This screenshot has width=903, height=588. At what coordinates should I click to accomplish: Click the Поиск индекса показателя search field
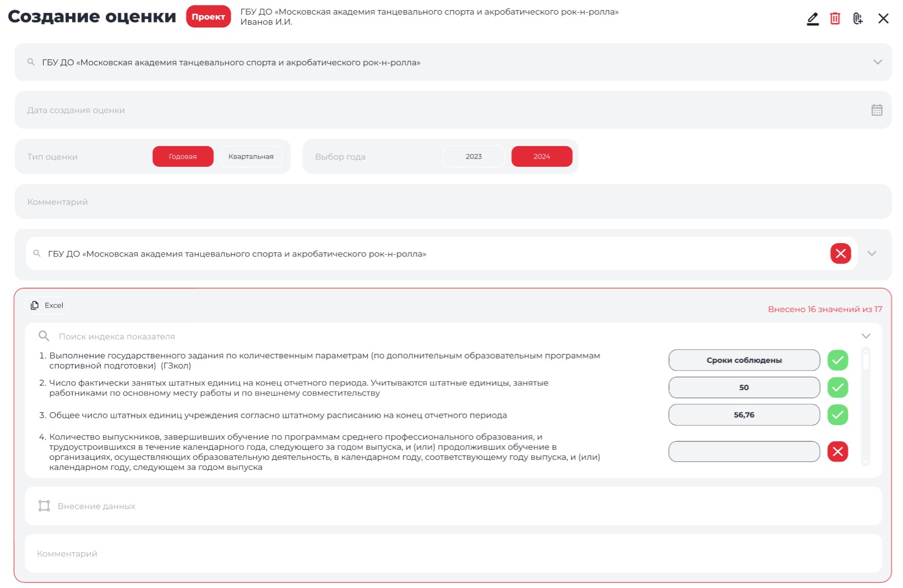[336, 337]
